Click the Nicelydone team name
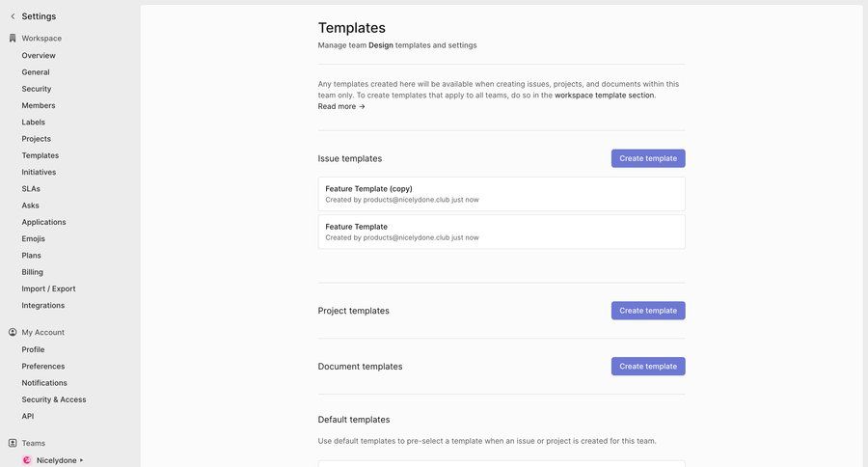868x467 pixels. pos(57,460)
